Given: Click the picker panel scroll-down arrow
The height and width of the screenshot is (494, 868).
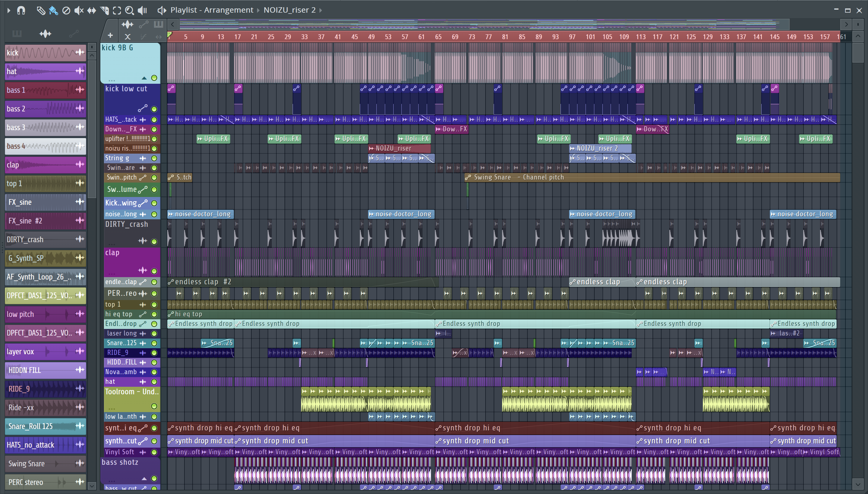Looking at the screenshot, I should point(92,486).
